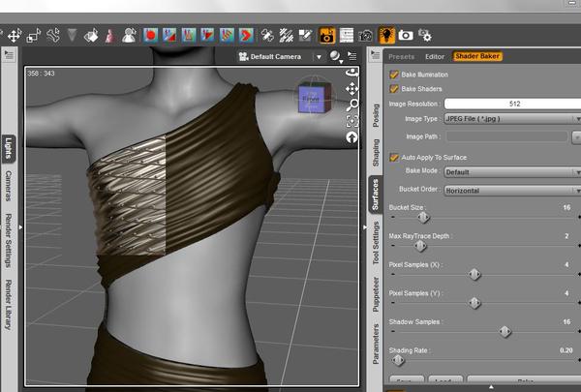Image resolution: width=581 pixels, height=392 pixels.
Task: Open the Parameters side tab
Action: tap(376, 345)
